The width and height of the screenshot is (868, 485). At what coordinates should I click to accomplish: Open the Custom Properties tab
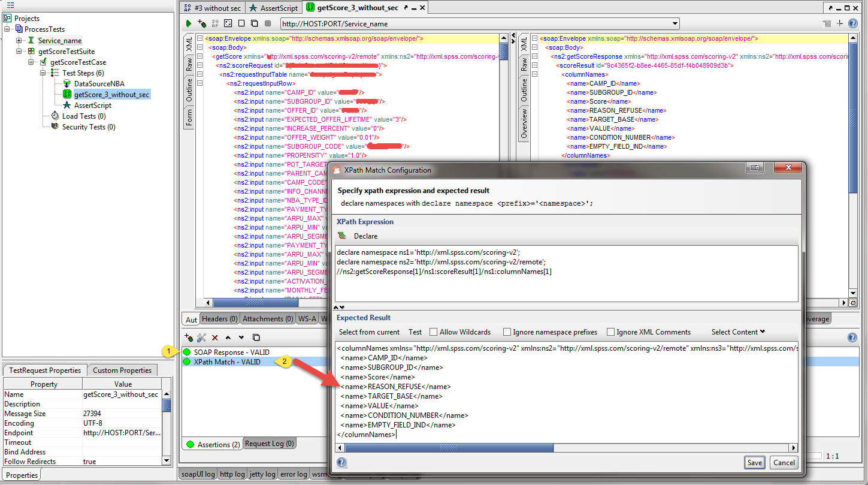click(x=122, y=370)
